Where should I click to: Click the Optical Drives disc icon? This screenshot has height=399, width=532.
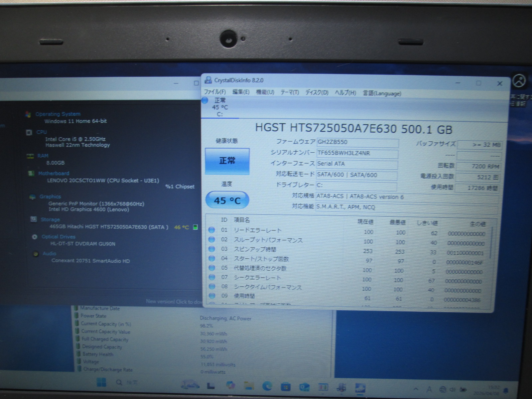tap(35, 237)
